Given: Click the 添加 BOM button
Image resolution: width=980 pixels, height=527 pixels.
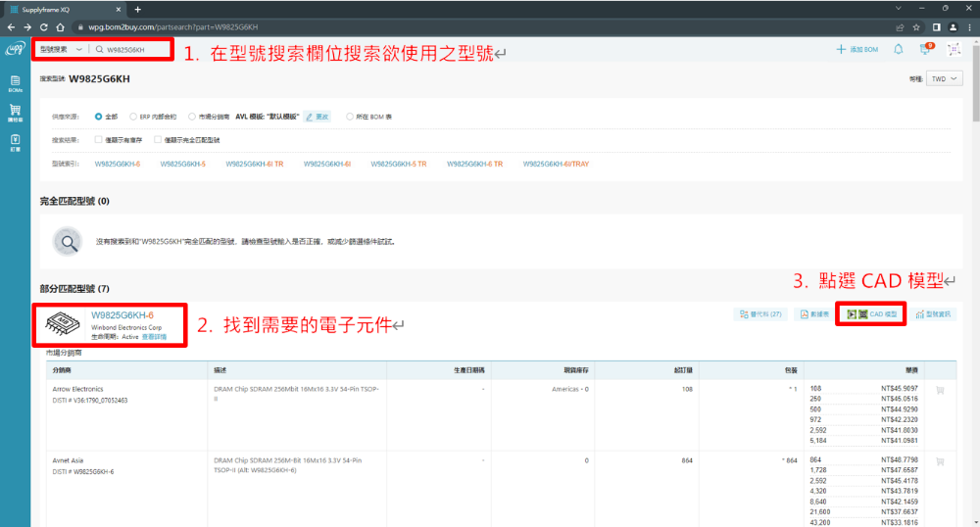Looking at the screenshot, I should (x=857, y=49).
